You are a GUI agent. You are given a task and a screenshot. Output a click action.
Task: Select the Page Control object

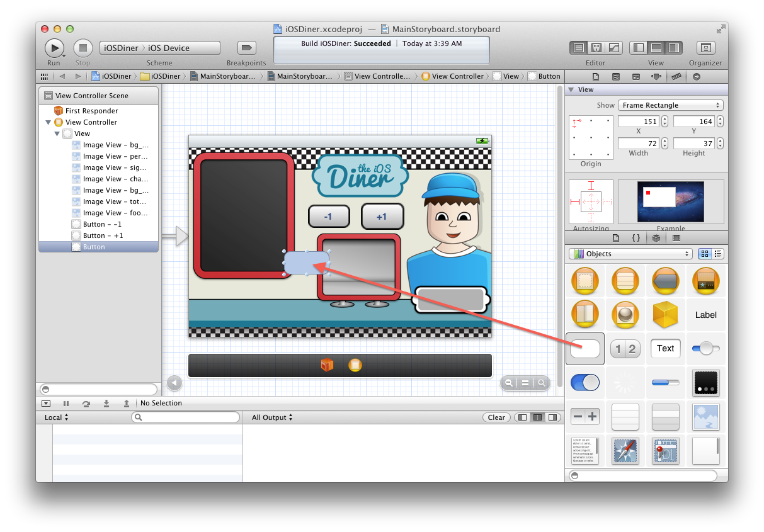coord(705,382)
